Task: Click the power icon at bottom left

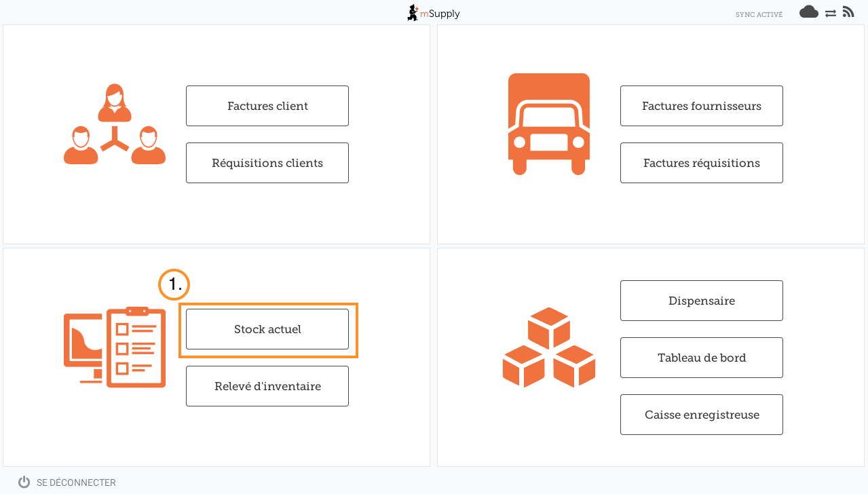Action: pyautogui.click(x=24, y=482)
